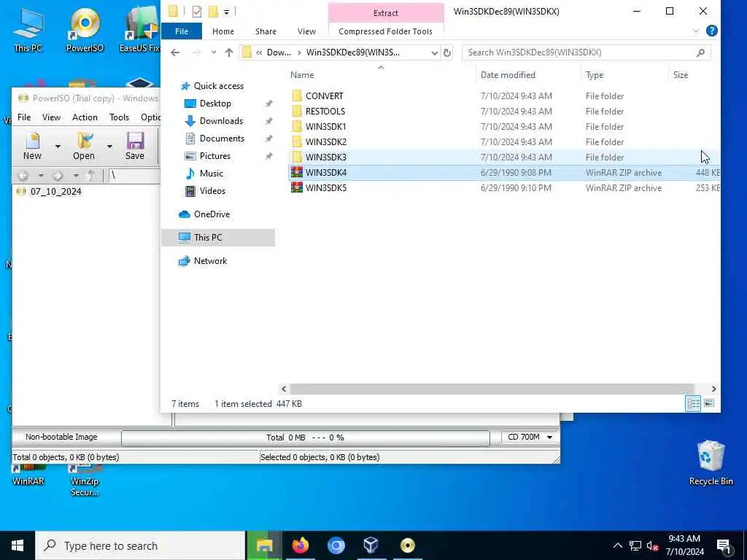Open the Explorer help question mark
This screenshot has width=747, height=560.
coord(712,31)
